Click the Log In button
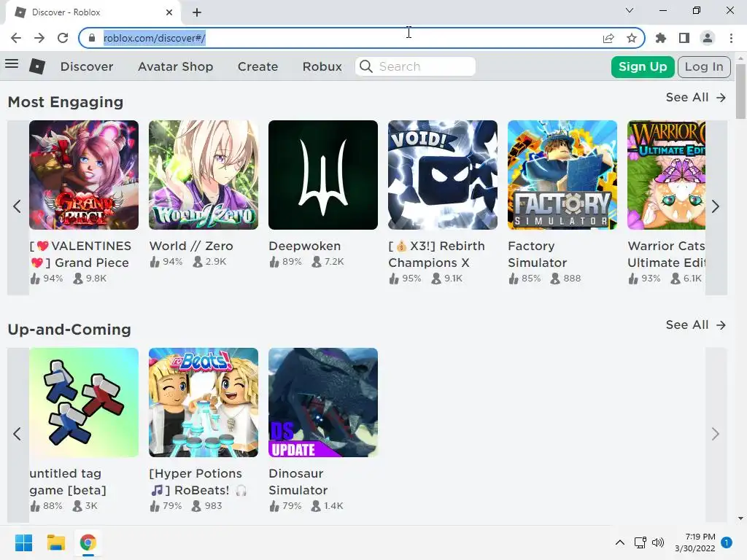 click(704, 66)
